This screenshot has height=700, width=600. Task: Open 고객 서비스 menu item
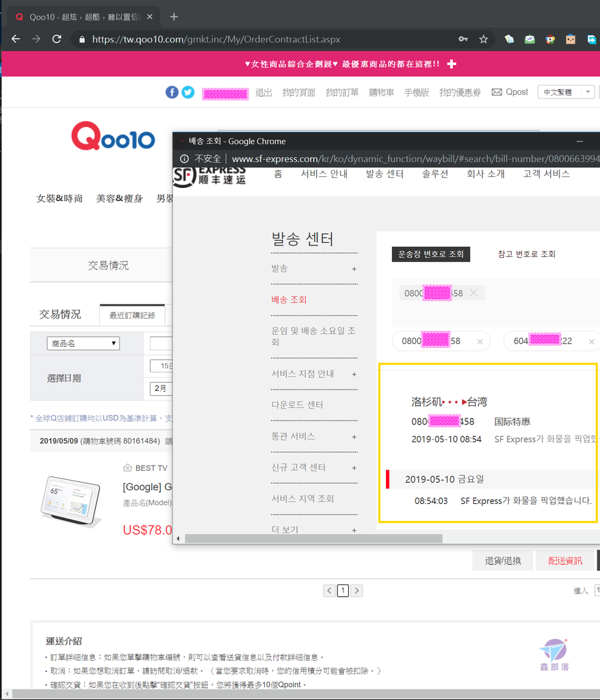pos(547,174)
